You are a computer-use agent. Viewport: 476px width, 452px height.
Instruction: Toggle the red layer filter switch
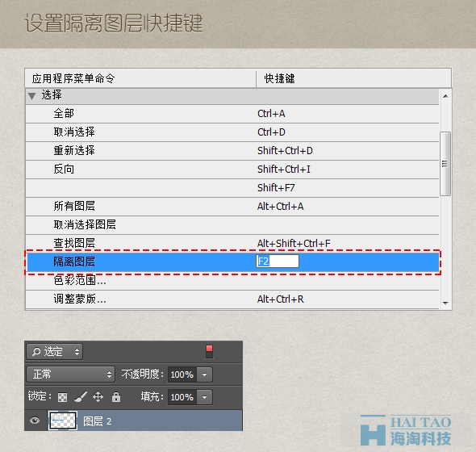tap(209, 352)
